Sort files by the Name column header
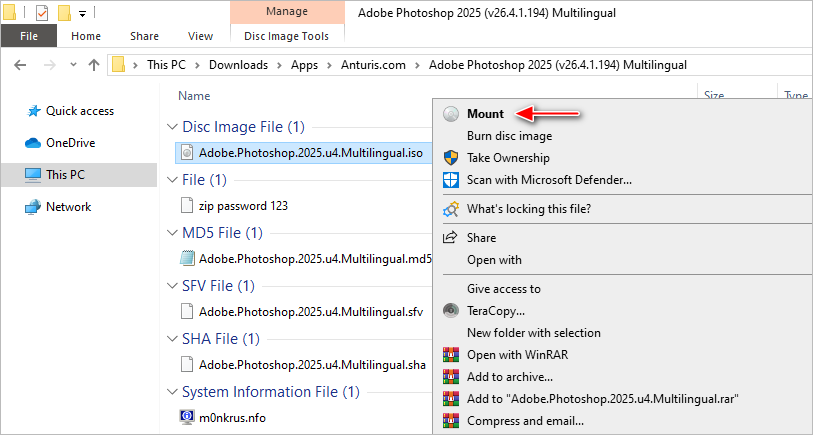This screenshot has height=435, width=813. tap(194, 96)
